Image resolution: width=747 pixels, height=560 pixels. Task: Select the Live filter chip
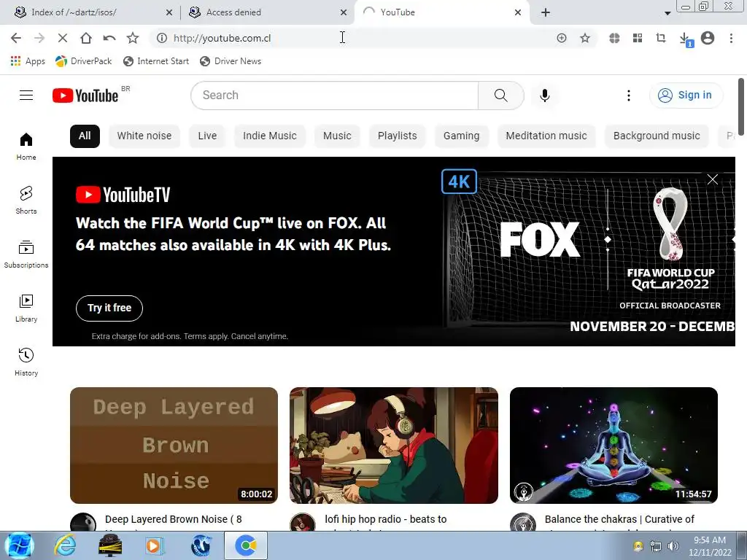(207, 136)
